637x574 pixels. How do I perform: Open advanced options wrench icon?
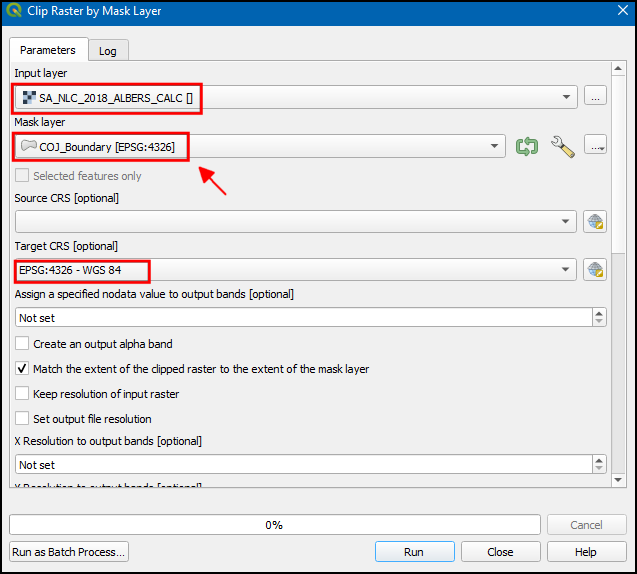[562, 147]
